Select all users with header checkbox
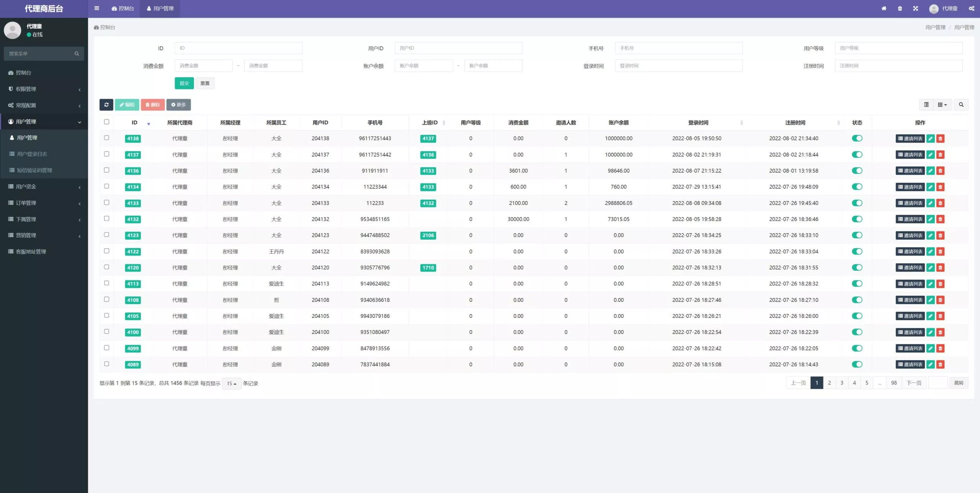 (106, 122)
